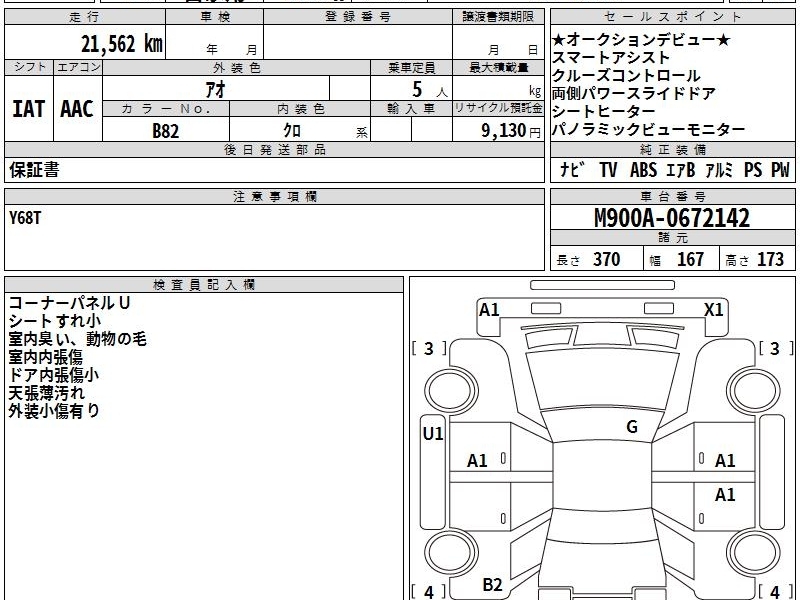Click the エアコン header label
The width and height of the screenshot is (800, 600).
pyautogui.click(x=78, y=67)
